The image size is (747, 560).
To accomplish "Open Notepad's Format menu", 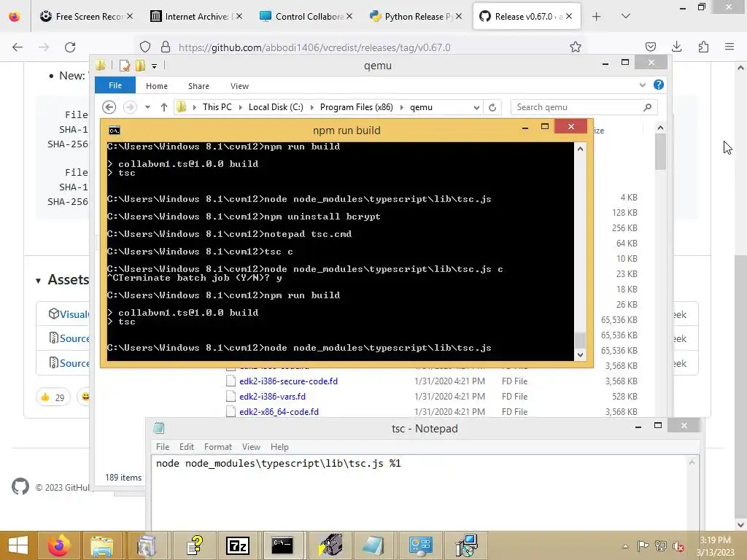I will 217,447.
